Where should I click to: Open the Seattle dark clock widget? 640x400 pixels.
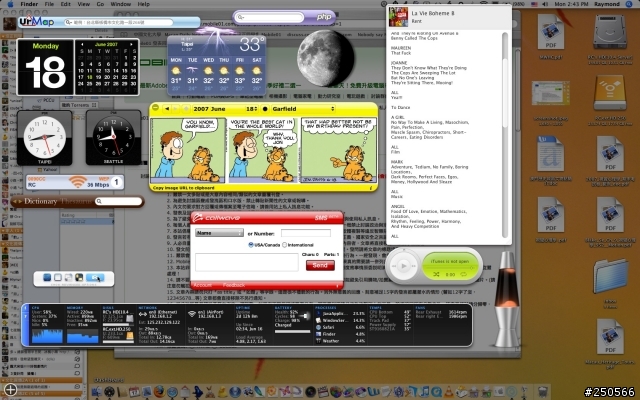[113, 138]
